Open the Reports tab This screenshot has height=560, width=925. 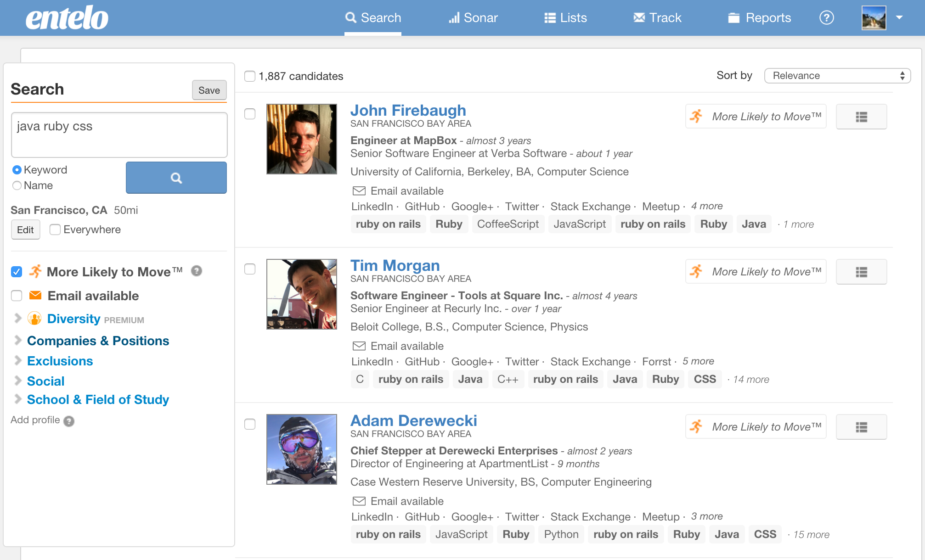[x=760, y=18]
